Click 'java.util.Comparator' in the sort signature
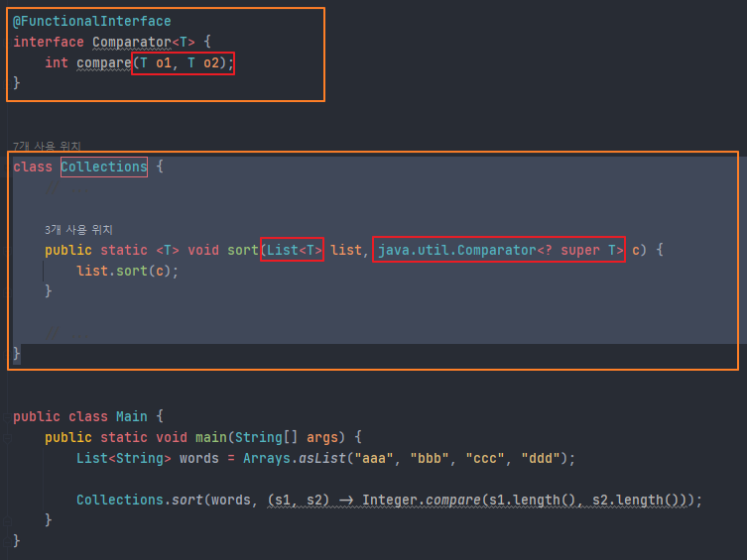 pyautogui.click(x=457, y=250)
